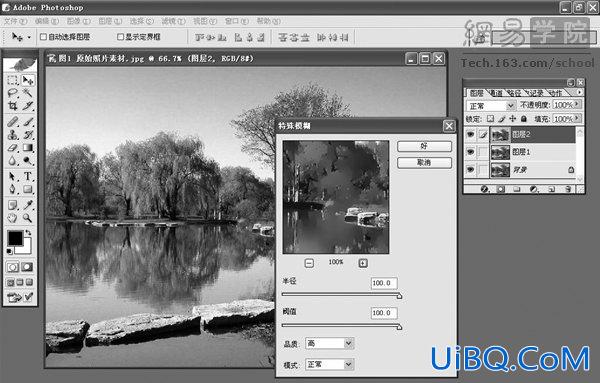Switch to Quick Mask mode button
This screenshot has height=383, width=600.
27,267
